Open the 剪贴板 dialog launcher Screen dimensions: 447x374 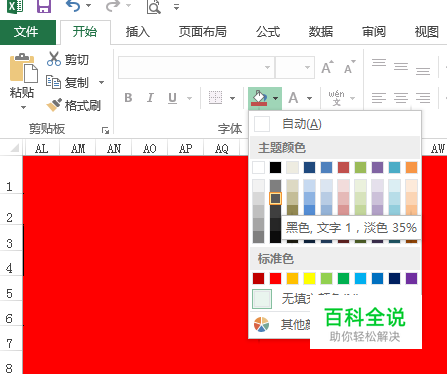pyautogui.click(x=105, y=131)
